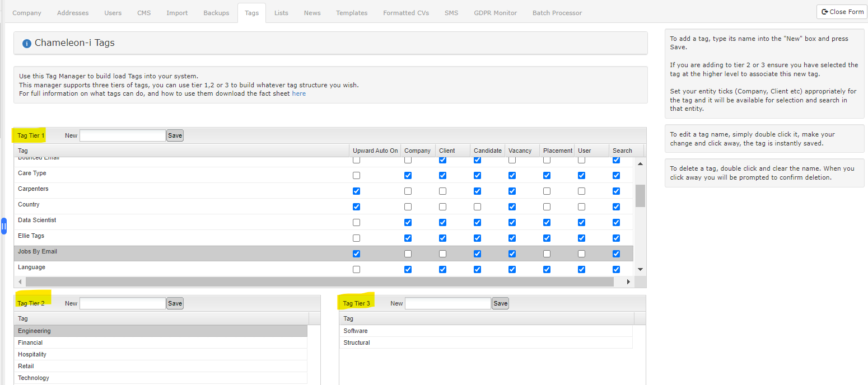Open the fact sheet 'here' link
Screen dimensions: 868x385
(299, 93)
